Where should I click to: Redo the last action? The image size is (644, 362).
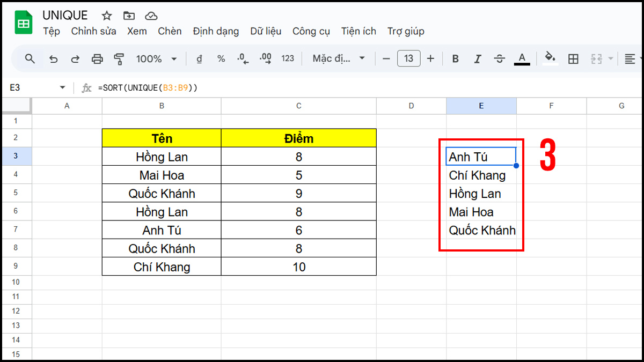75,59
